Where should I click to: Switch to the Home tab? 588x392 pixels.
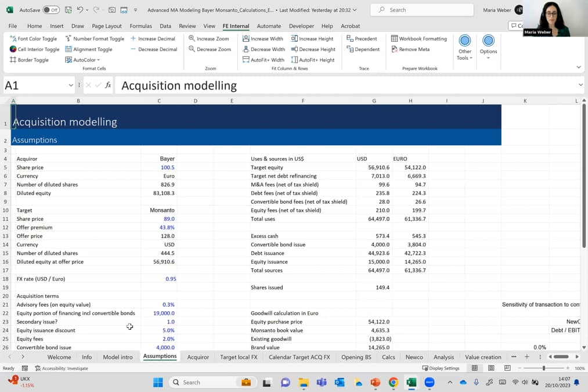(34, 26)
